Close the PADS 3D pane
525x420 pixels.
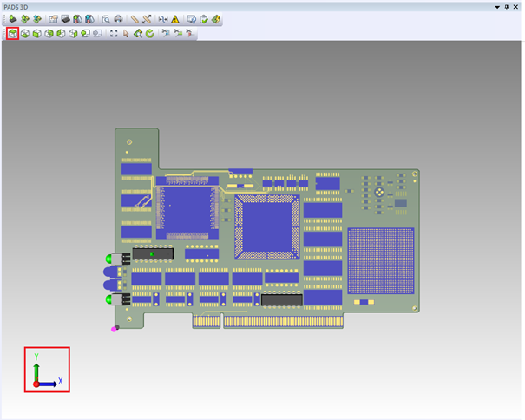click(x=516, y=7)
